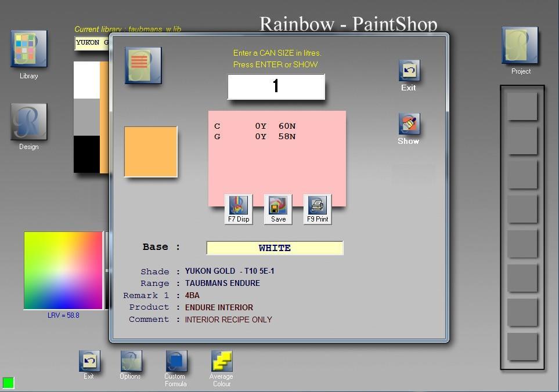Viewport: 559px width, 392px height.
Task: Click the G colorant formula line
Action: pos(255,136)
